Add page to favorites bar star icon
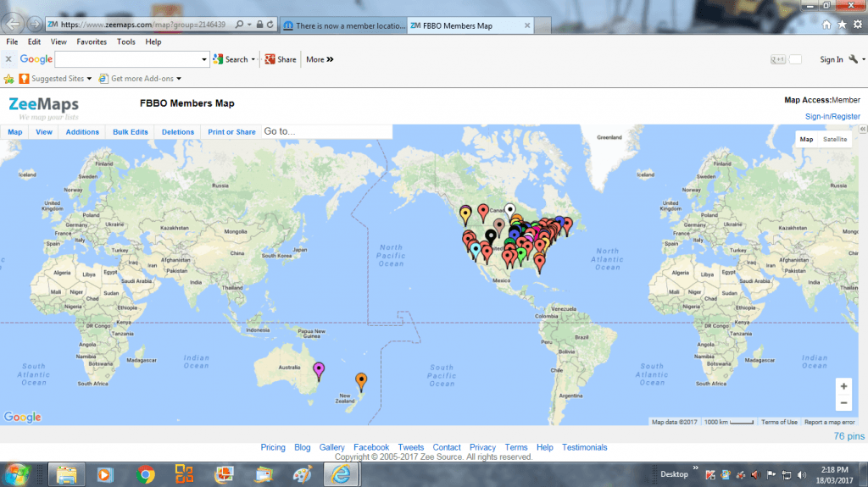This screenshot has width=868, height=487. click(x=8, y=79)
